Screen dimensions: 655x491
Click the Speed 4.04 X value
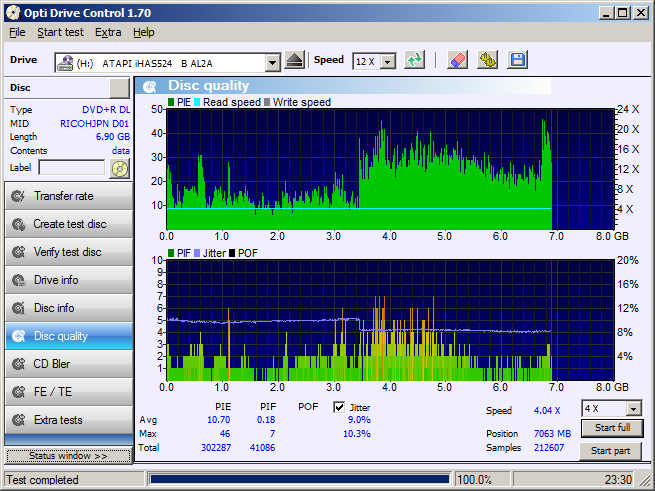[547, 410]
